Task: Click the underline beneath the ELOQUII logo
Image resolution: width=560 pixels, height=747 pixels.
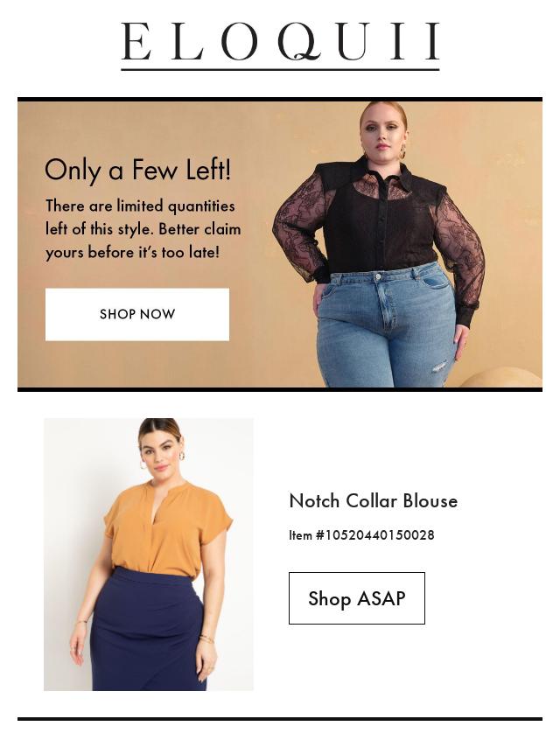Action: [x=280, y=70]
